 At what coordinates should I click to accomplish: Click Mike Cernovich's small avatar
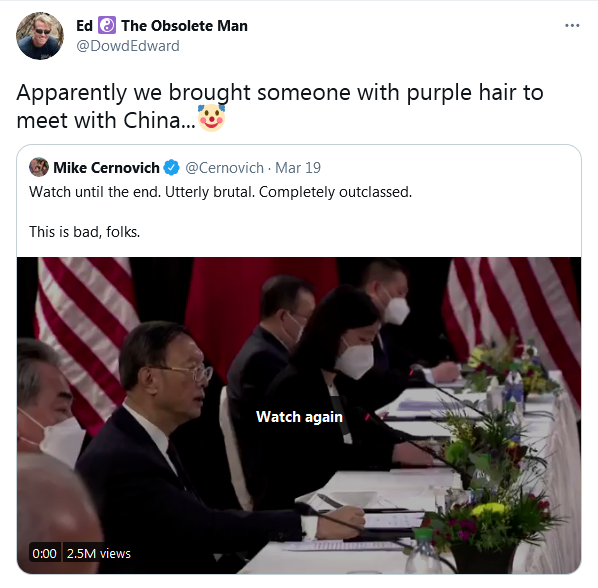pos(39,167)
